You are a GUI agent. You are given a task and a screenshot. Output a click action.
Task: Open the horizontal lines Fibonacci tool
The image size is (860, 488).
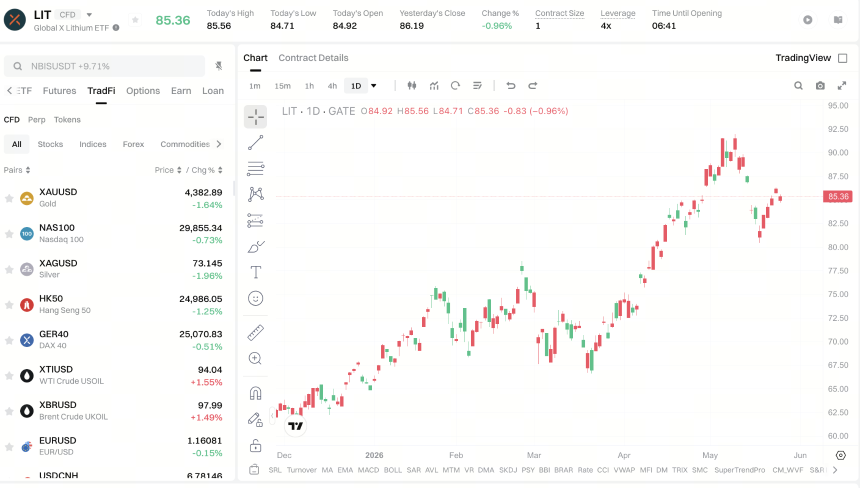pyautogui.click(x=256, y=168)
